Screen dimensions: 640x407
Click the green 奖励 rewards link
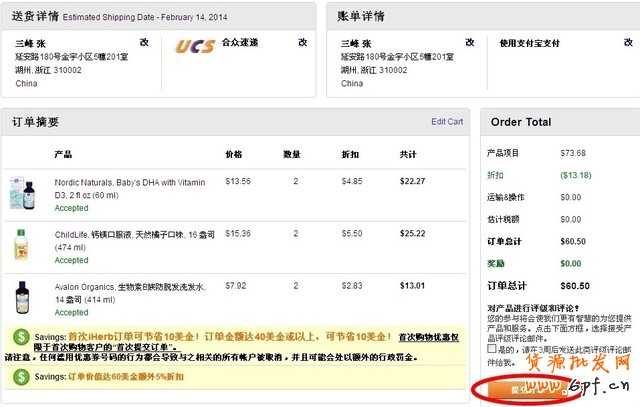[495, 264]
